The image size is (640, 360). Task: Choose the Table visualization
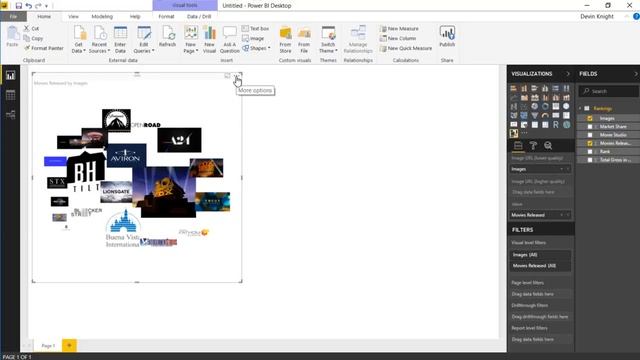click(535, 125)
